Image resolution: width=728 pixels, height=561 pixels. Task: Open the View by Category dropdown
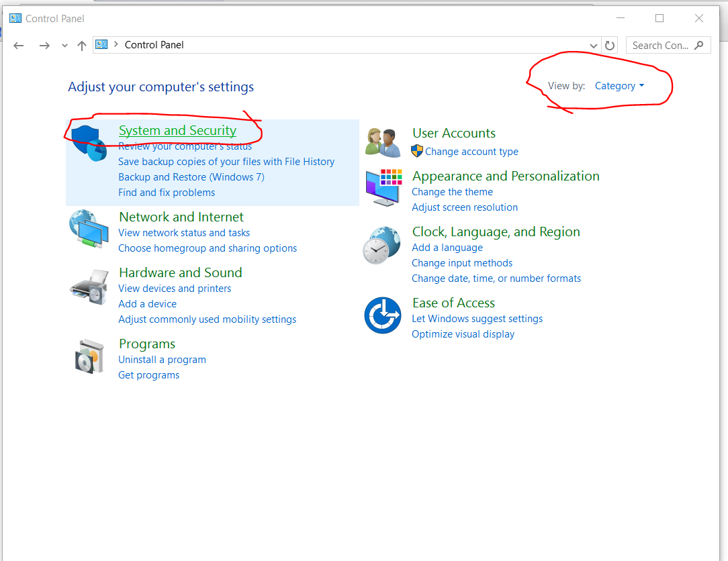(x=619, y=86)
